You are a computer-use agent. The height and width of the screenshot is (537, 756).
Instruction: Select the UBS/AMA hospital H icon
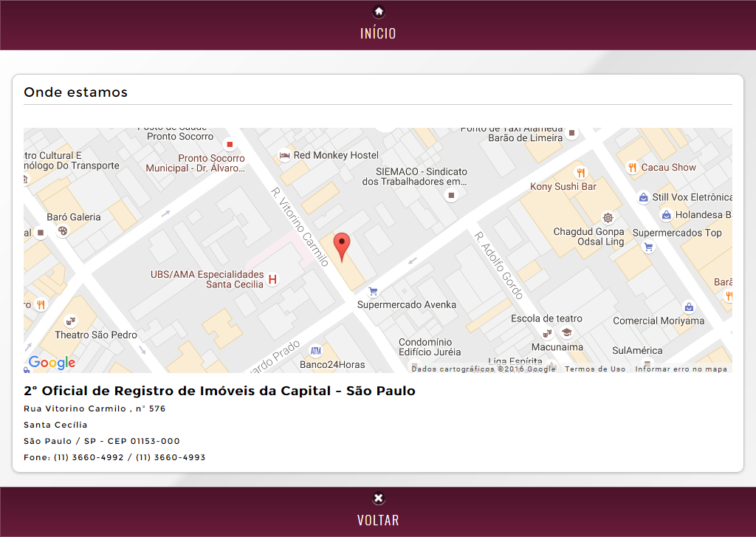click(272, 279)
